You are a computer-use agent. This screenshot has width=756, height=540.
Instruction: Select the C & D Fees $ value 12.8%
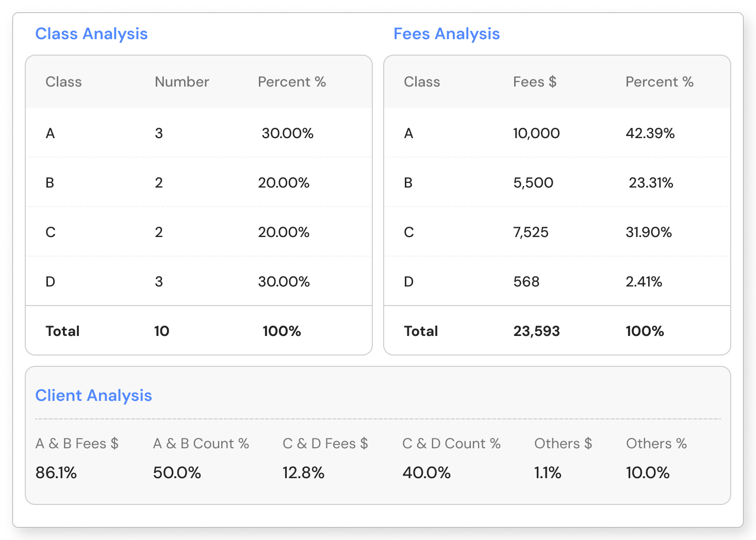tap(303, 473)
